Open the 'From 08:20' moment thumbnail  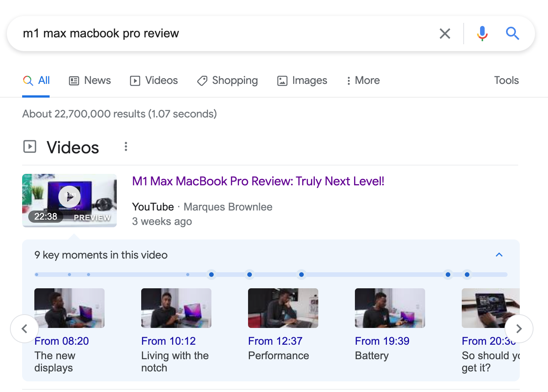click(69, 308)
